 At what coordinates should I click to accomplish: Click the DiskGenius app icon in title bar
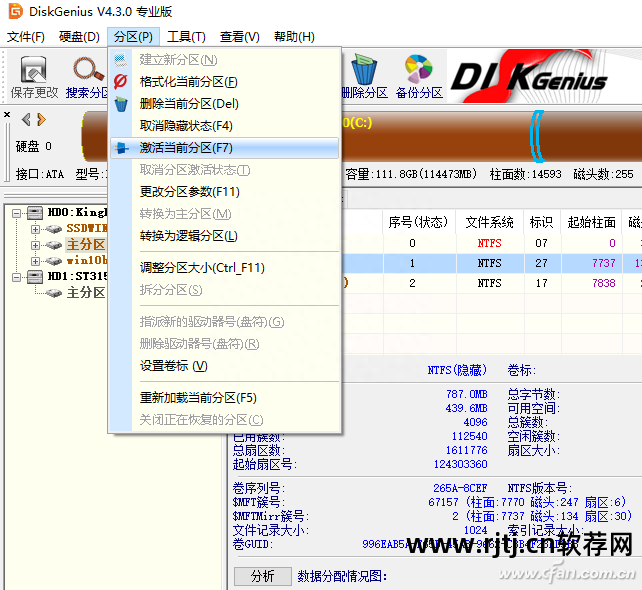[x=15, y=11]
